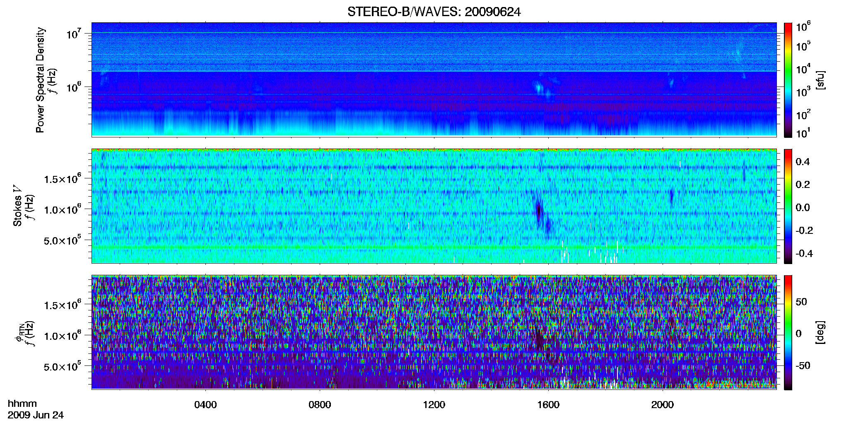The image size is (868, 447).
Task: Click the power spectral density color bar
Action: (x=788, y=80)
